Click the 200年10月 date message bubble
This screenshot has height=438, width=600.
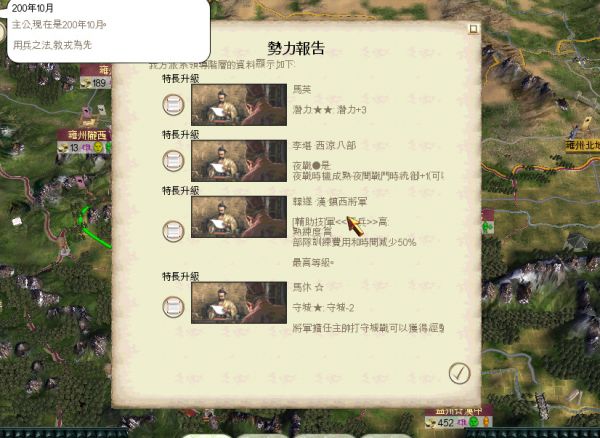(x=108, y=29)
